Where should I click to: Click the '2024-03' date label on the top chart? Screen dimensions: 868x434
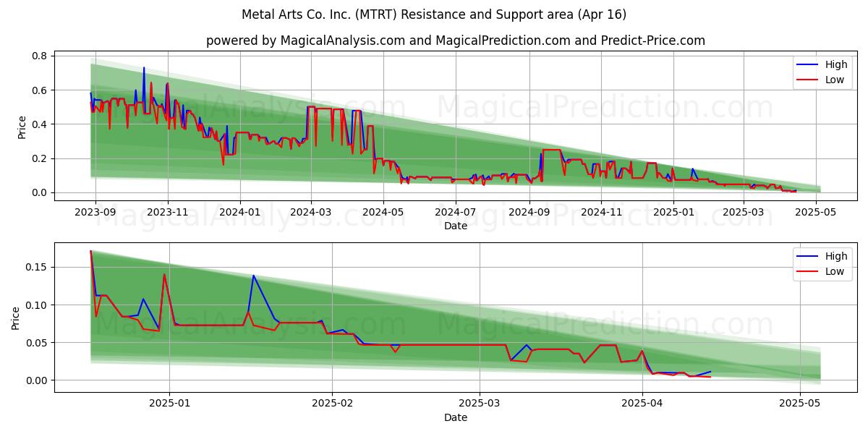pos(311,212)
